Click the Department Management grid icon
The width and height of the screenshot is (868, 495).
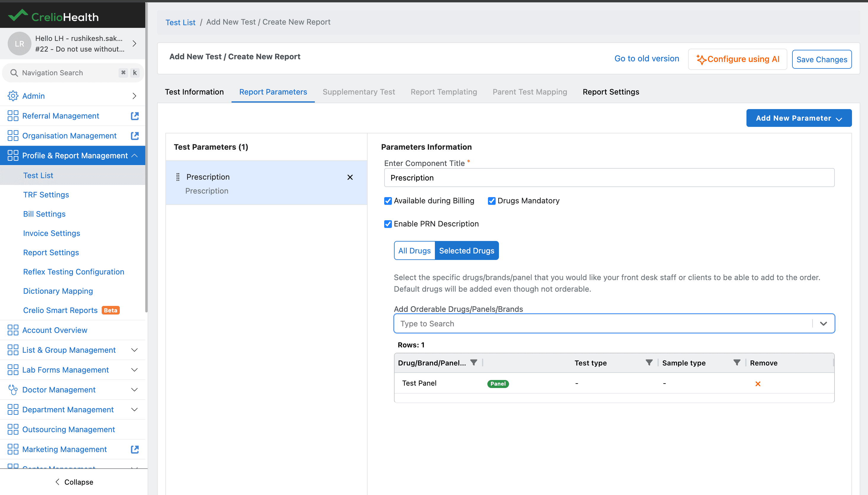click(13, 410)
